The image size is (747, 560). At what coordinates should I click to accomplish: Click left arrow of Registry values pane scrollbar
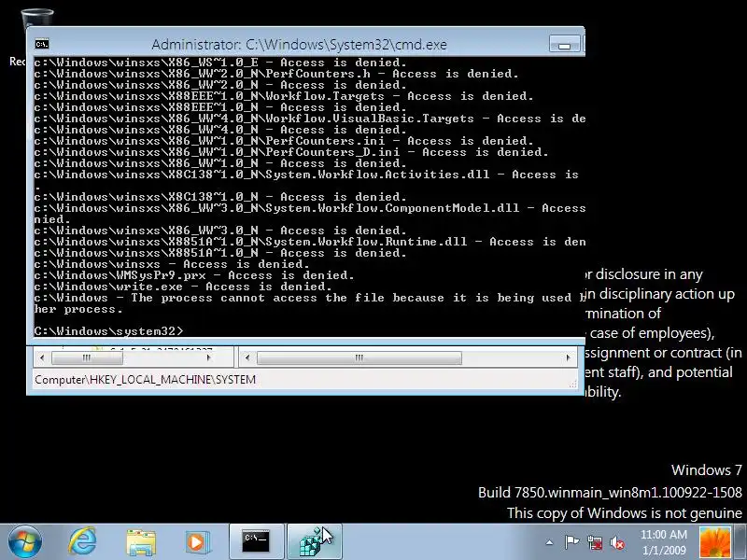(247, 357)
